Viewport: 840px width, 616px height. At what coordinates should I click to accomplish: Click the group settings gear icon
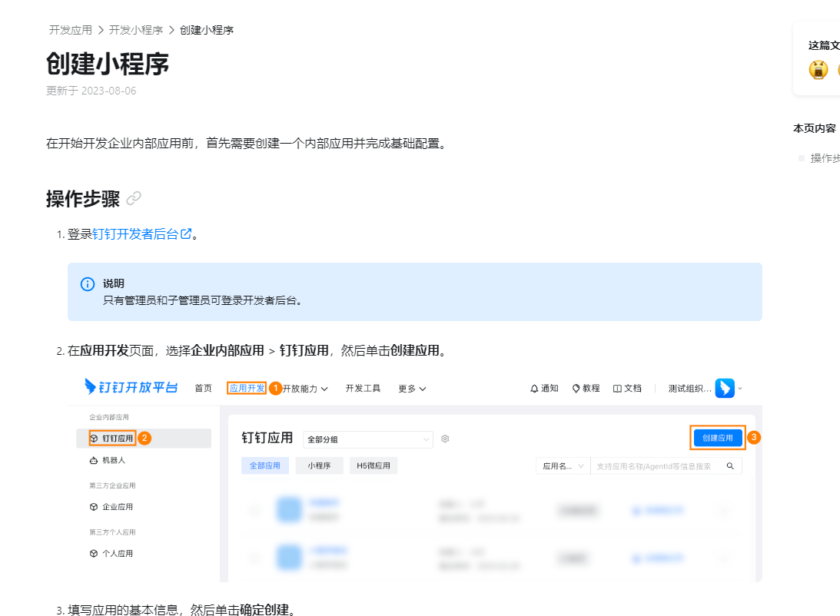pyautogui.click(x=445, y=439)
